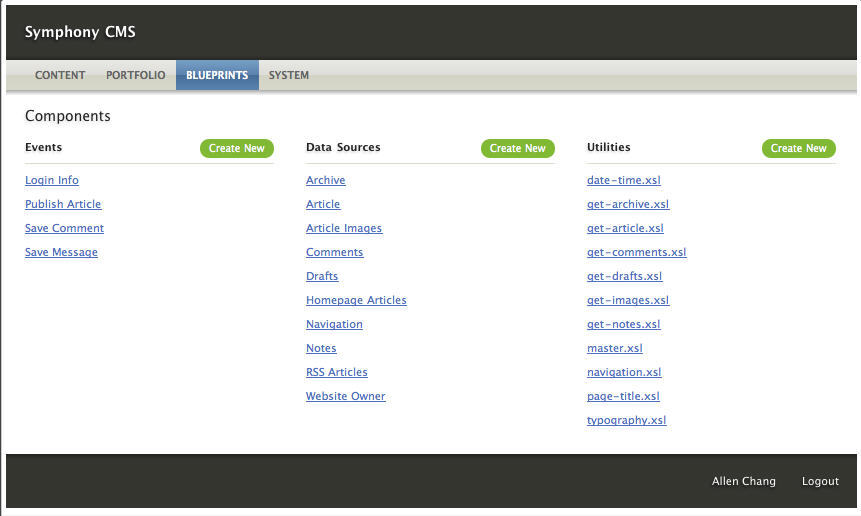Open the date-time.xsl utility

pos(624,180)
